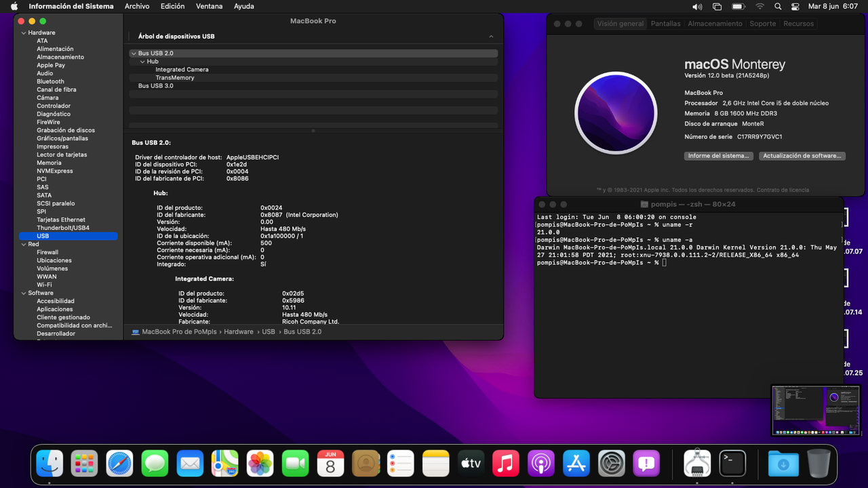Select Firewall under Red section
868x488 pixels.
coord(47,252)
